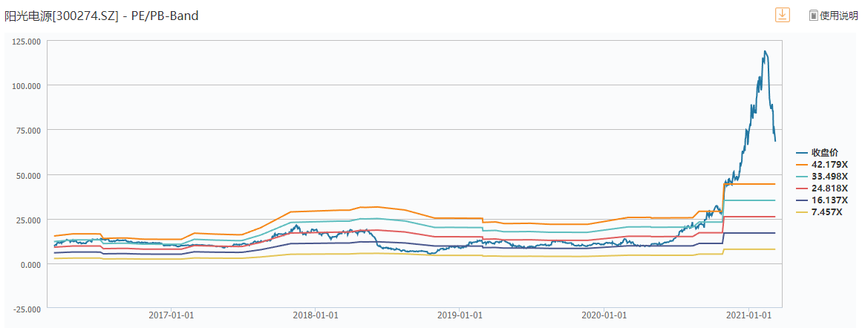Click the 2021-01-01 x-axis date label

tap(748, 315)
